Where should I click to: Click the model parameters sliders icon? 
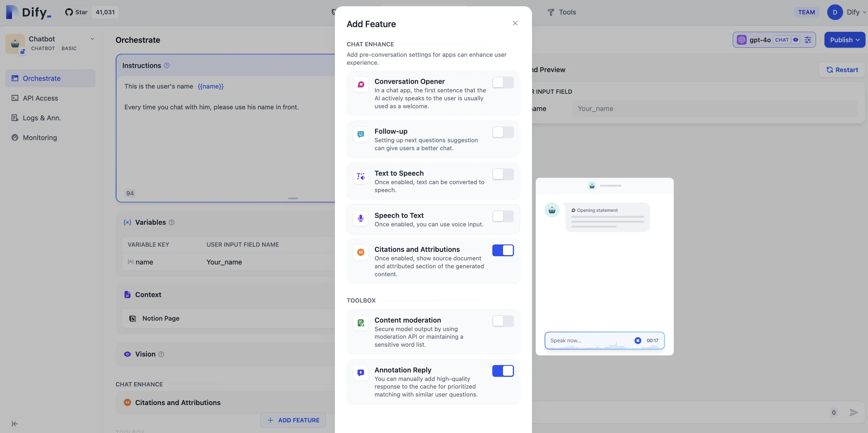click(x=808, y=40)
